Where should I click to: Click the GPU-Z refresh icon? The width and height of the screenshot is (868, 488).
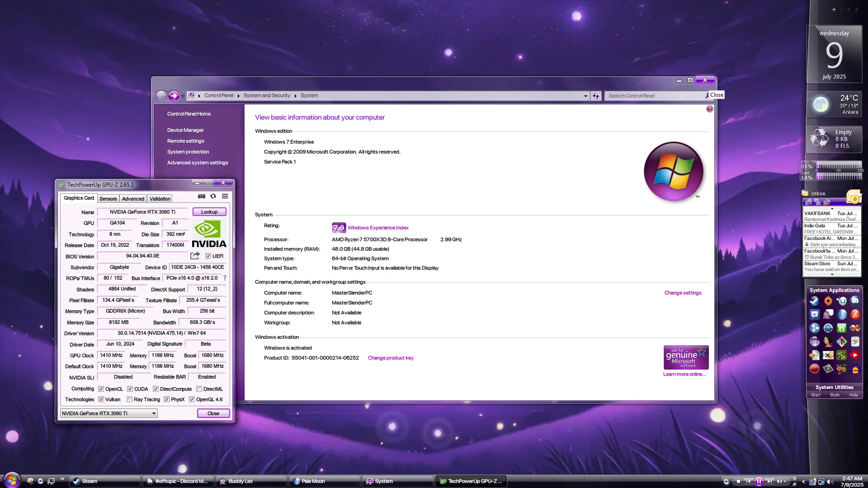click(213, 196)
